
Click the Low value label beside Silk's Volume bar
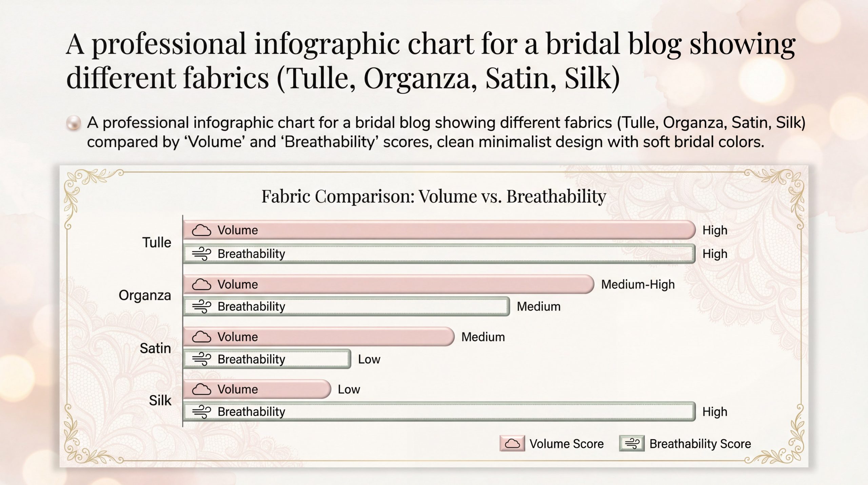tap(349, 389)
